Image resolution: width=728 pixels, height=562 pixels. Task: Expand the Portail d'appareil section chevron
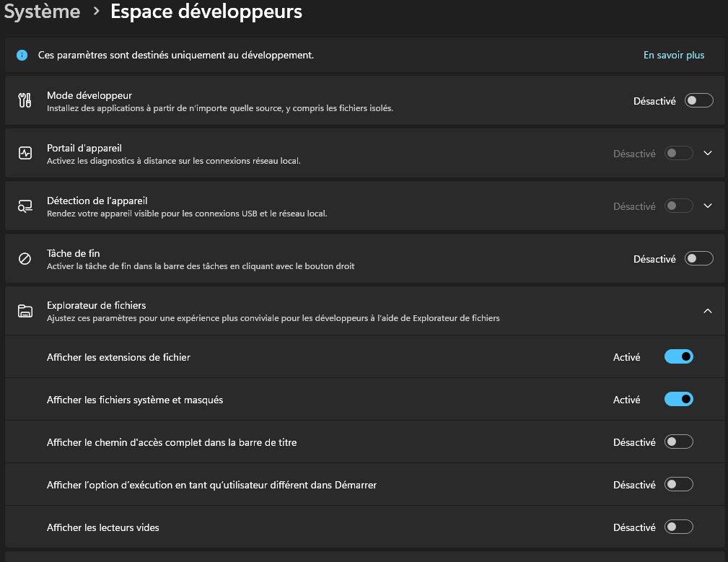pos(707,153)
